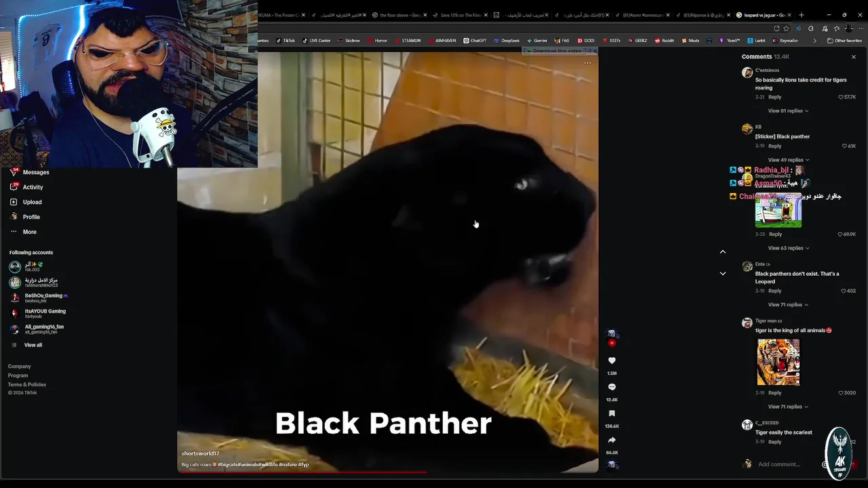Share the video with arrow icon

tap(612, 440)
